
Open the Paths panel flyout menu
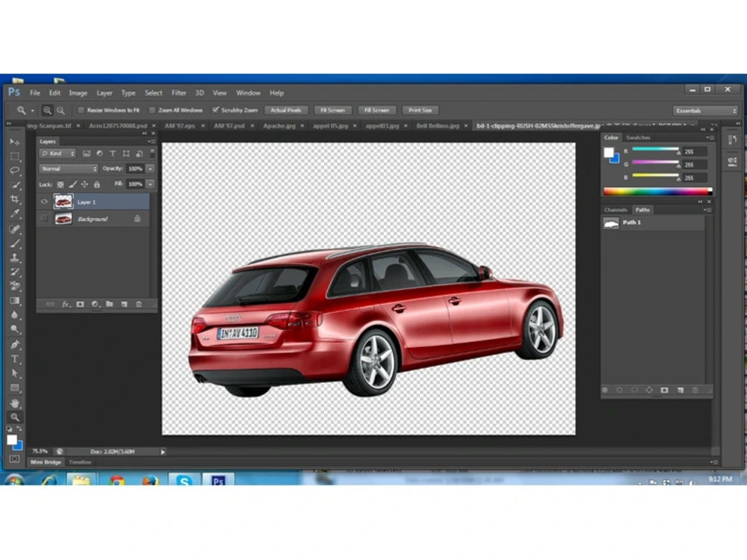point(708,210)
